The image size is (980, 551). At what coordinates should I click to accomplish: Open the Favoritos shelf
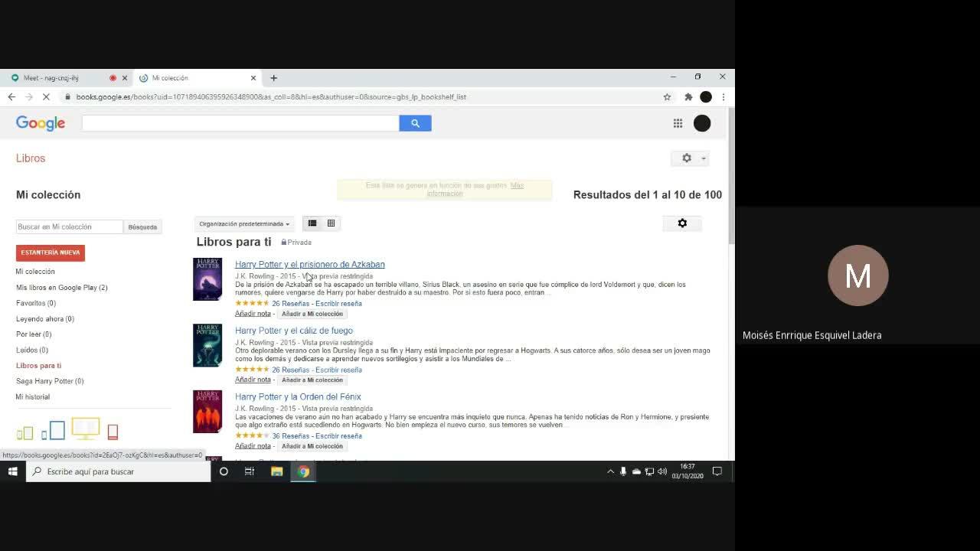pyautogui.click(x=36, y=303)
